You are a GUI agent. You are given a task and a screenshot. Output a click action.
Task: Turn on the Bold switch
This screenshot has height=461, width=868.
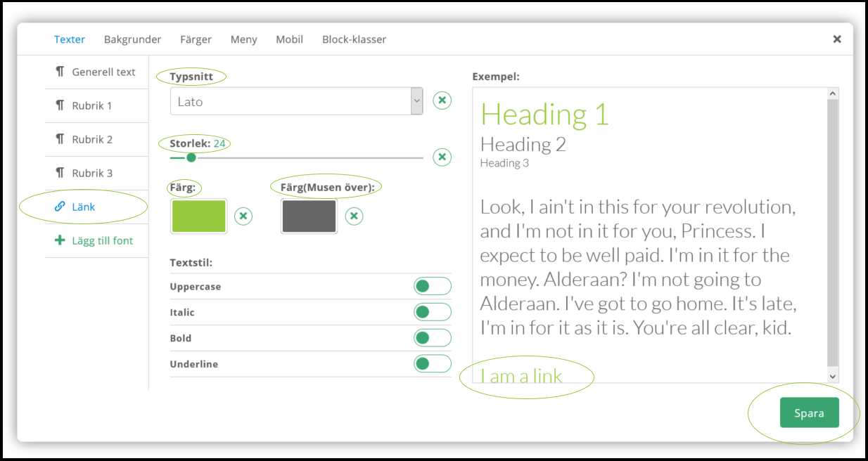coord(432,338)
